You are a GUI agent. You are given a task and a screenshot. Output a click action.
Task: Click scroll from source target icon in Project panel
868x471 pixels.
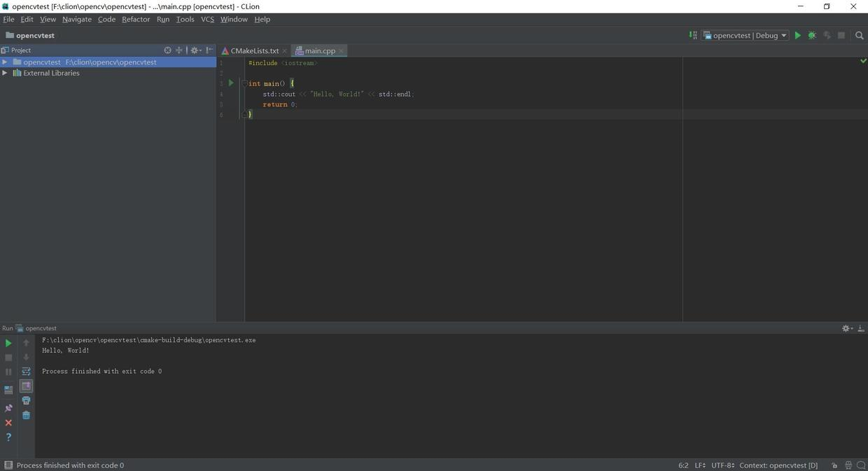167,50
